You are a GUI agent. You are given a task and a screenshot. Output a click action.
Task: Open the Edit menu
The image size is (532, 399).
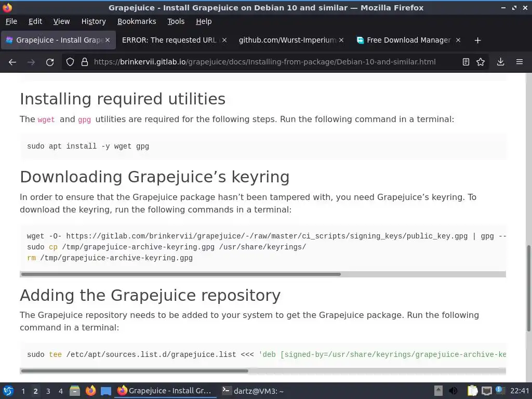[x=35, y=21]
